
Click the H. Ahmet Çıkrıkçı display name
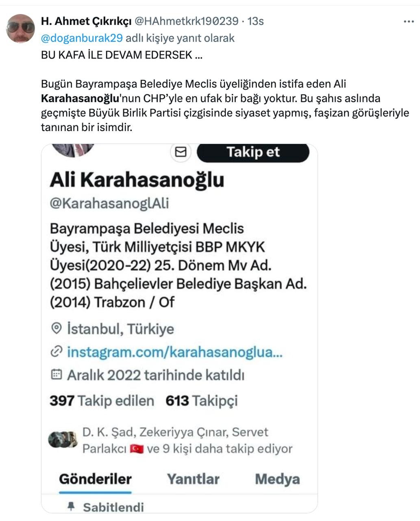86,21
